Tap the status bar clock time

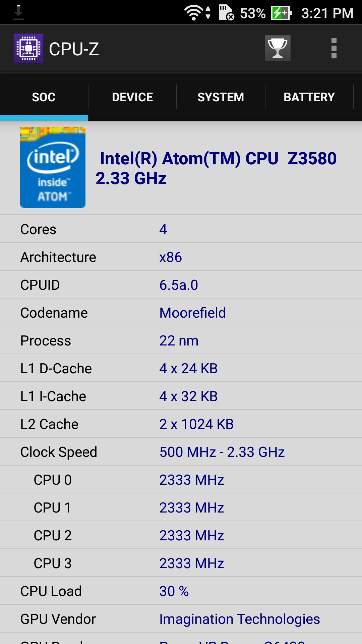(327, 13)
